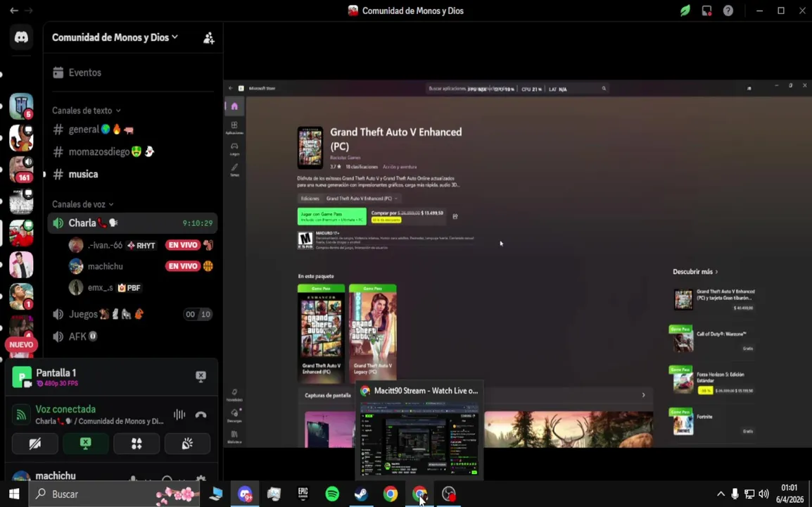Toggle the green screen share button
812x507 pixels.
click(85, 444)
